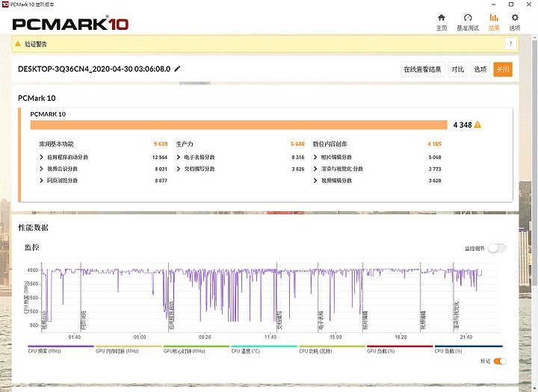Image resolution: width=538 pixels, height=392 pixels.
Task: Minimize the PCMark 10 window
Action: [x=493, y=4]
